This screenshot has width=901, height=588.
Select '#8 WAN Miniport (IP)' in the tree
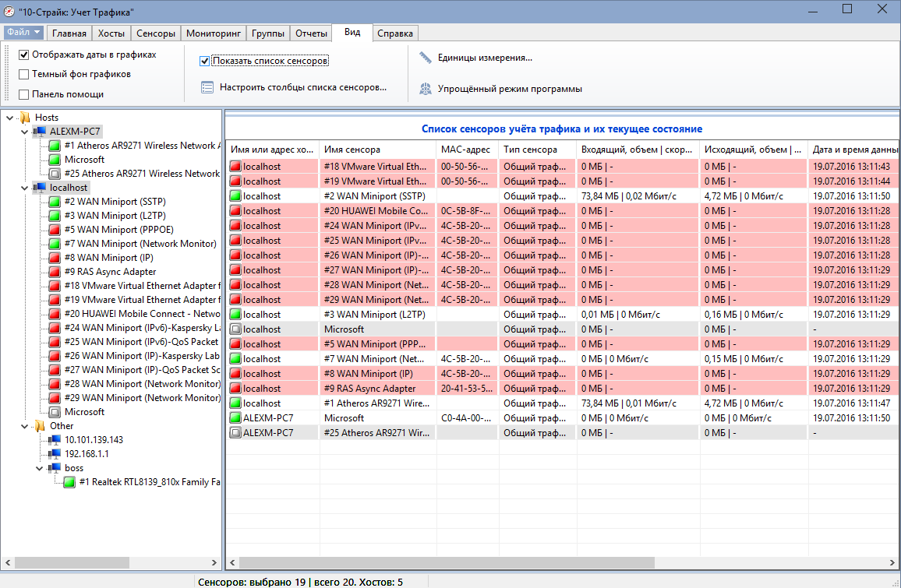[108, 258]
